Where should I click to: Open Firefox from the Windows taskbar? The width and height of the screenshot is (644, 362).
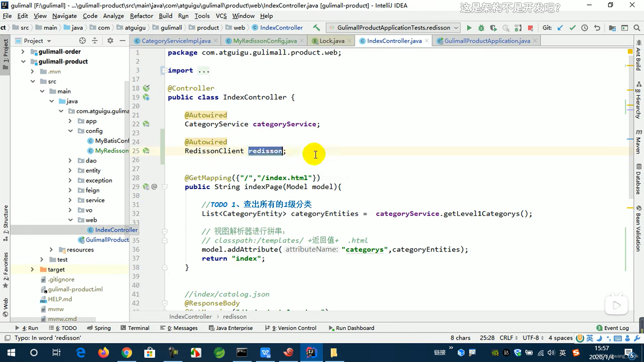pos(104,353)
